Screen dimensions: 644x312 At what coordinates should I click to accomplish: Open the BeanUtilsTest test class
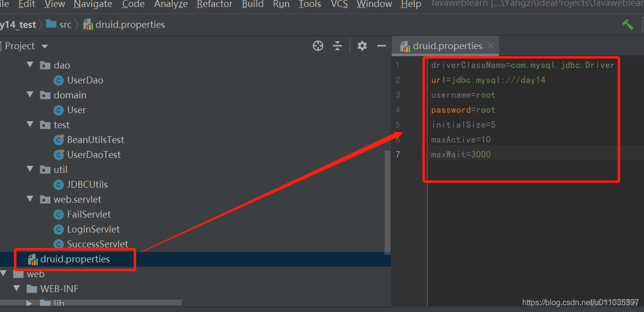coord(95,140)
